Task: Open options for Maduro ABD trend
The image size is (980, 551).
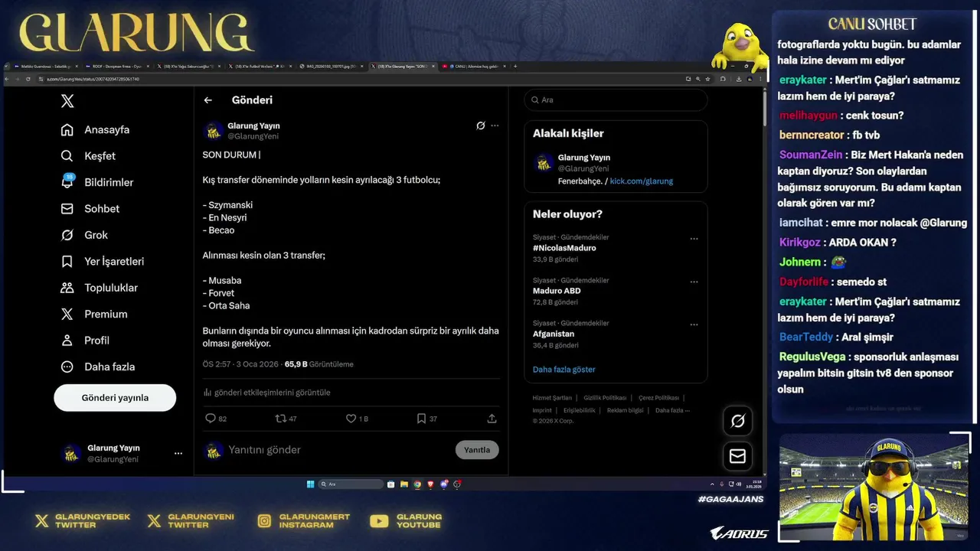Action: (x=694, y=282)
